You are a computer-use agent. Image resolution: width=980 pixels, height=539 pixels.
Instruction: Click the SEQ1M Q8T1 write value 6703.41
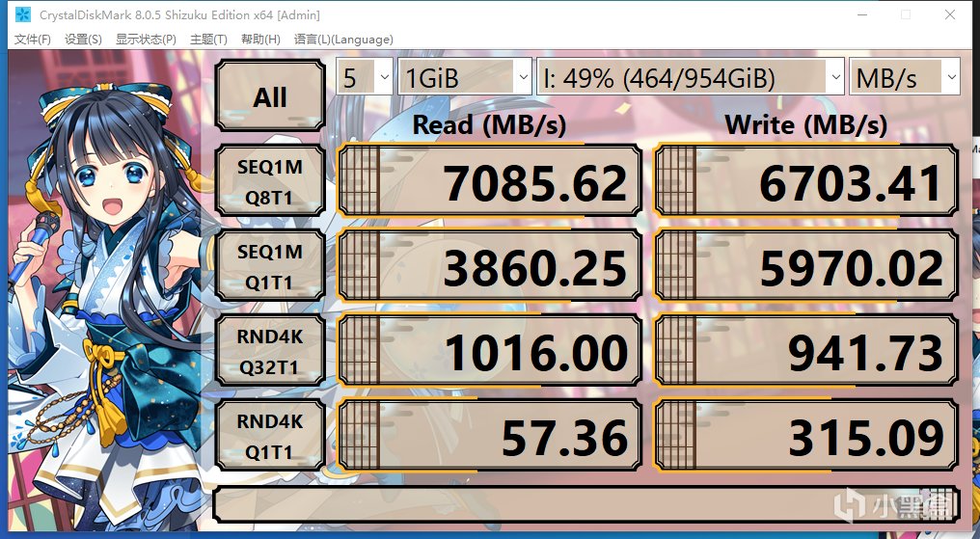(x=806, y=181)
